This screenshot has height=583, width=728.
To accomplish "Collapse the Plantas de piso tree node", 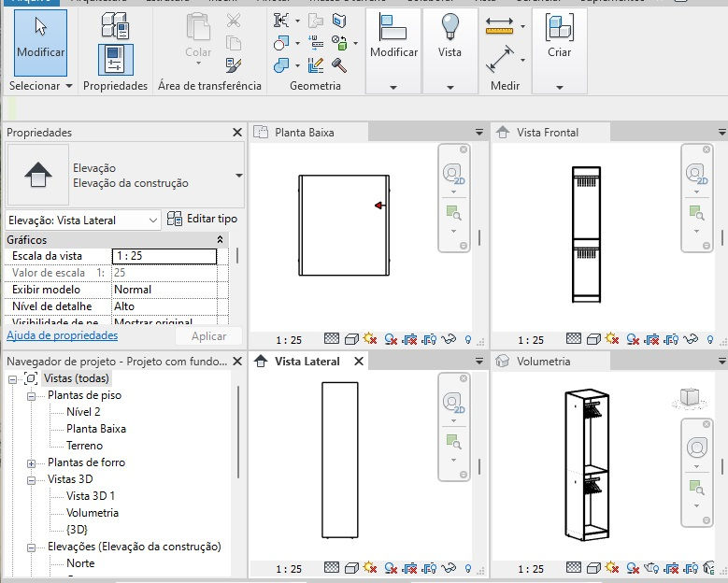I will (x=31, y=396).
